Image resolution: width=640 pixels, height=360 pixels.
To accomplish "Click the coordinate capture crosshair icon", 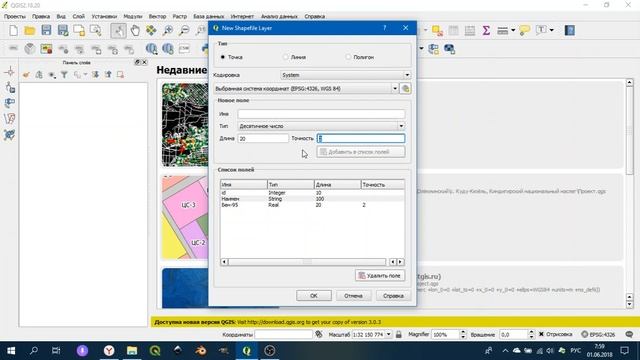I will pyautogui.click(x=10, y=72).
